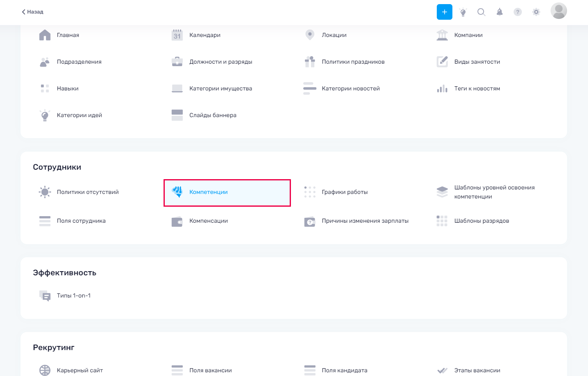
Task: Click gift icon for Политики праздников
Action: [310, 62]
